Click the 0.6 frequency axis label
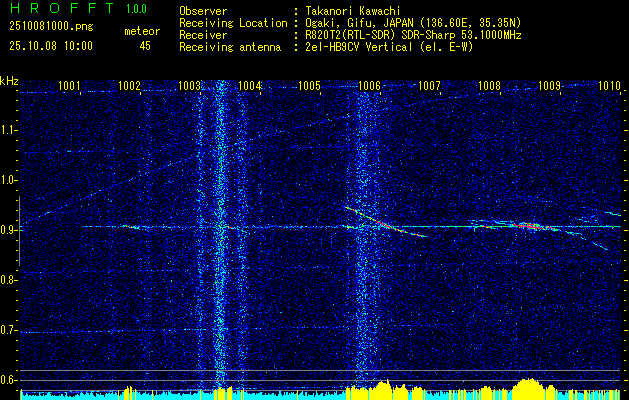This screenshot has height=400, width=629. 9,380
